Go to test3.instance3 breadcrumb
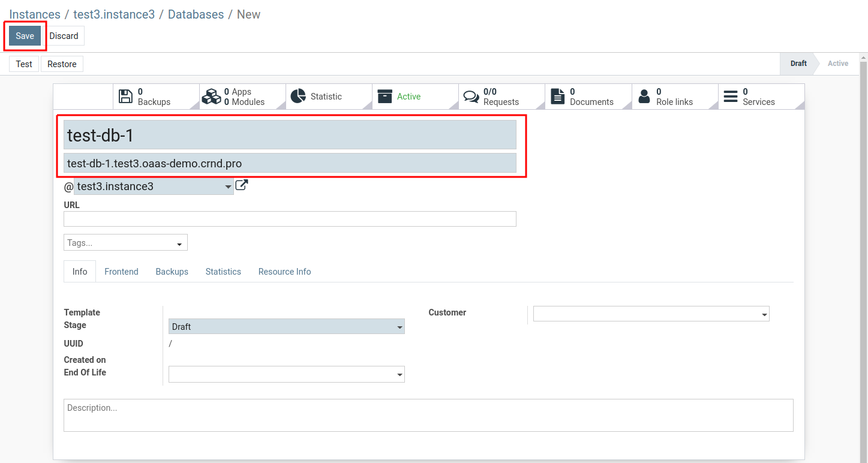 (x=114, y=14)
